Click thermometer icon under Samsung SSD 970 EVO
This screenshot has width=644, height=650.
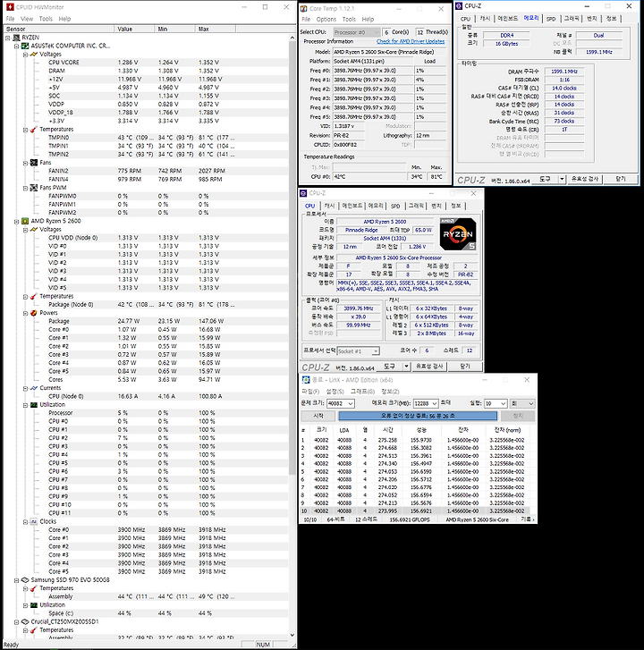pos(34,588)
